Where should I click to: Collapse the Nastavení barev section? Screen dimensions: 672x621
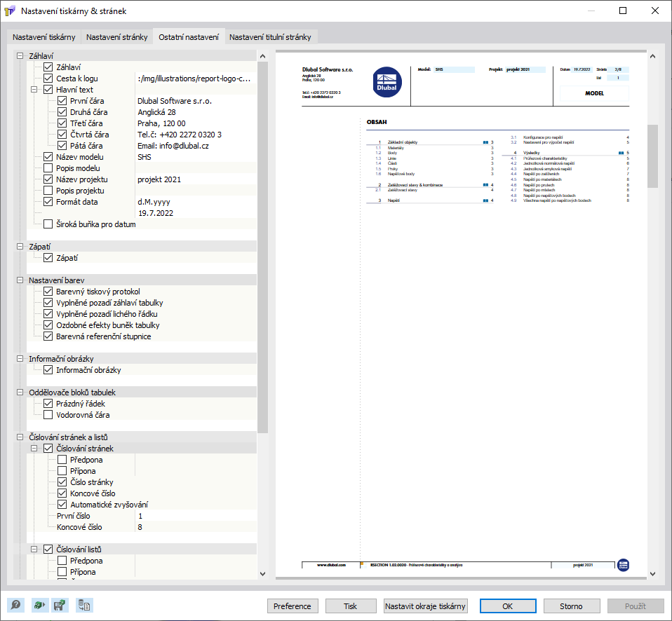pos(20,280)
